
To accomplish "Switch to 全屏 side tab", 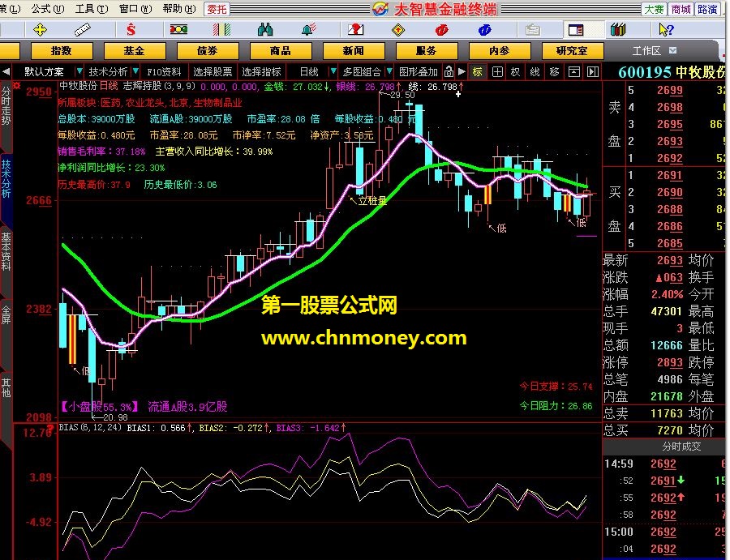I will (6, 315).
